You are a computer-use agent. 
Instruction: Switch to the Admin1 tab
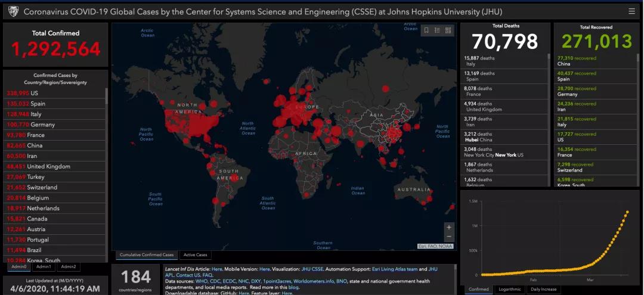coord(44,266)
